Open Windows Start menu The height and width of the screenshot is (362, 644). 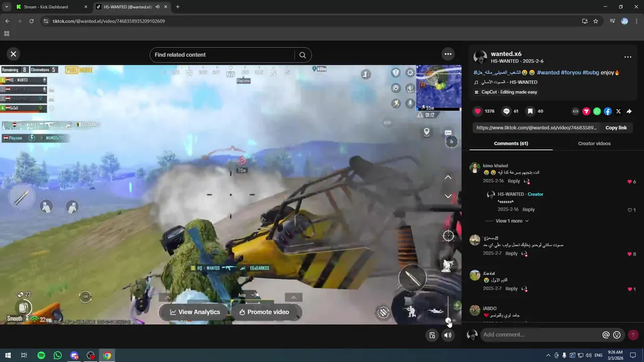pyautogui.click(x=8, y=355)
